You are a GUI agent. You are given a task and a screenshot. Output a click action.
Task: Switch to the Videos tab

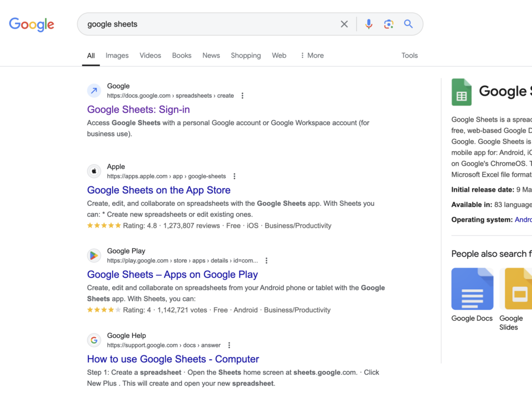150,56
